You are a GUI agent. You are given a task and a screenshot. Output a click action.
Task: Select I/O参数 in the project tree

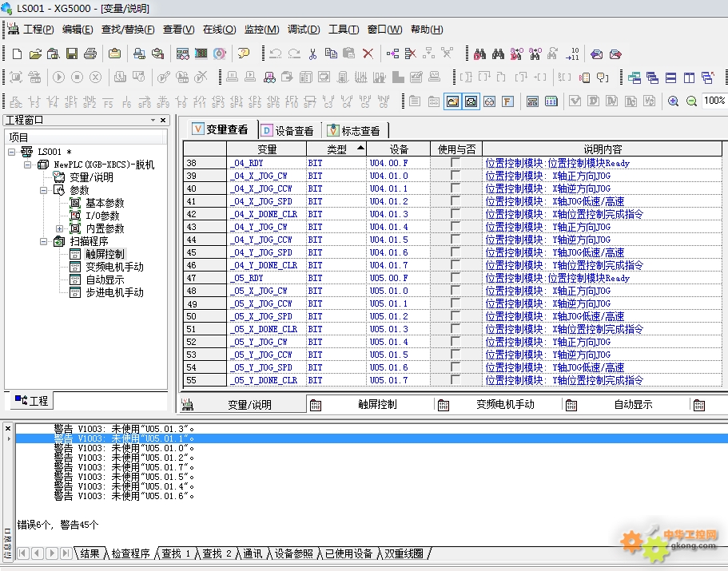click(x=102, y=216)
